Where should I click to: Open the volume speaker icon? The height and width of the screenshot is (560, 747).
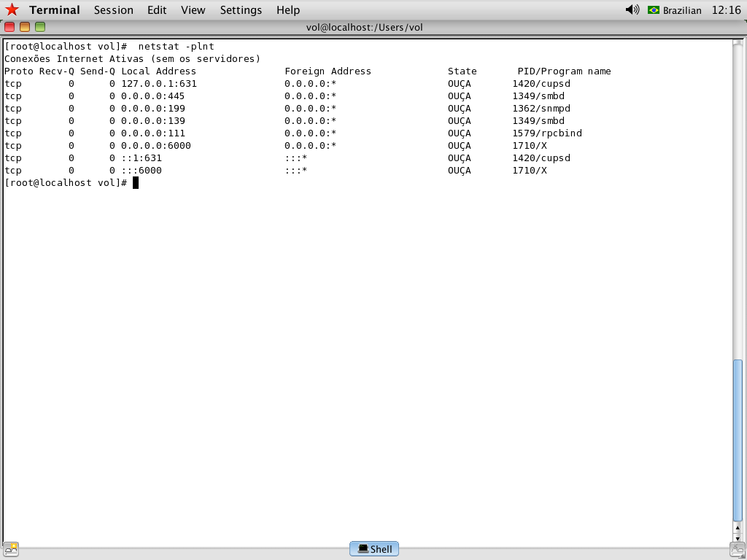point(632,9)
